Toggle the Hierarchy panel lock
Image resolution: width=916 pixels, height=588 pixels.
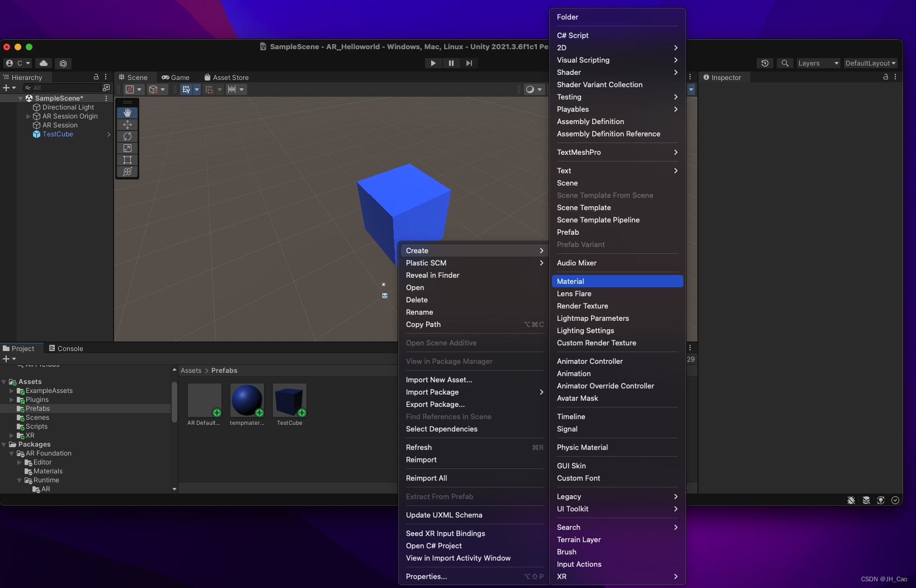[96, 77]
